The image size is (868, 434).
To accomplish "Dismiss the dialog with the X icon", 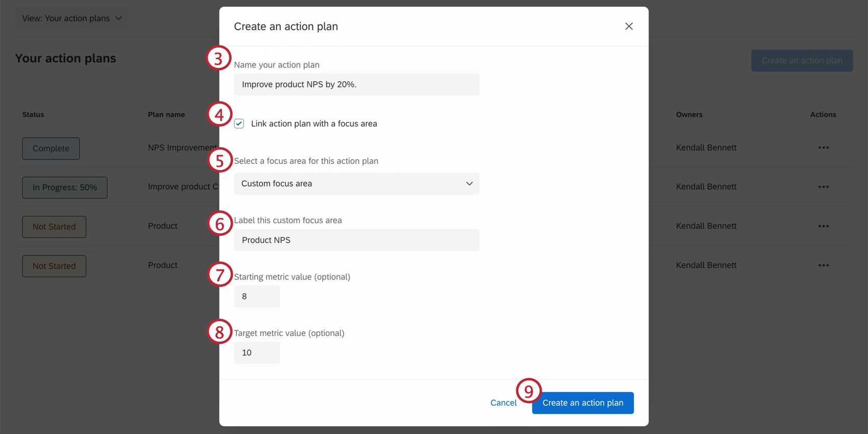I will pyautogui.click(x=629, y=26).
